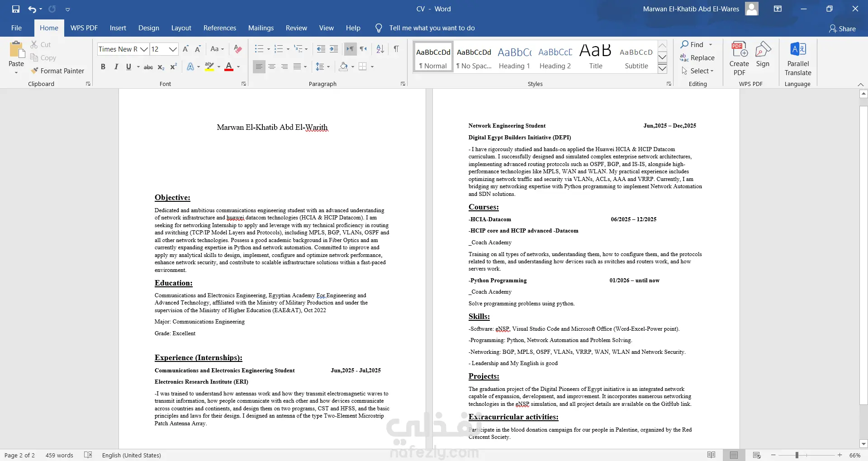Image resolution: width=868 pixels, height=461 pixels.
Task: Open the font name dropdown
Action: pos(144,49)
